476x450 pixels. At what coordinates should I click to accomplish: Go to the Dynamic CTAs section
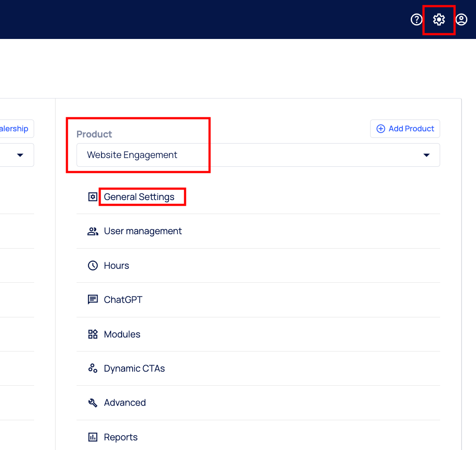click(x=134, y=369)
